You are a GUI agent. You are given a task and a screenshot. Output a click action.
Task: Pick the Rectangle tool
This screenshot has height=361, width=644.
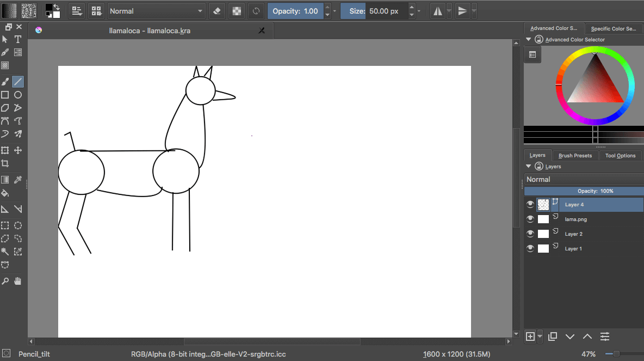[x=5, y=94]
